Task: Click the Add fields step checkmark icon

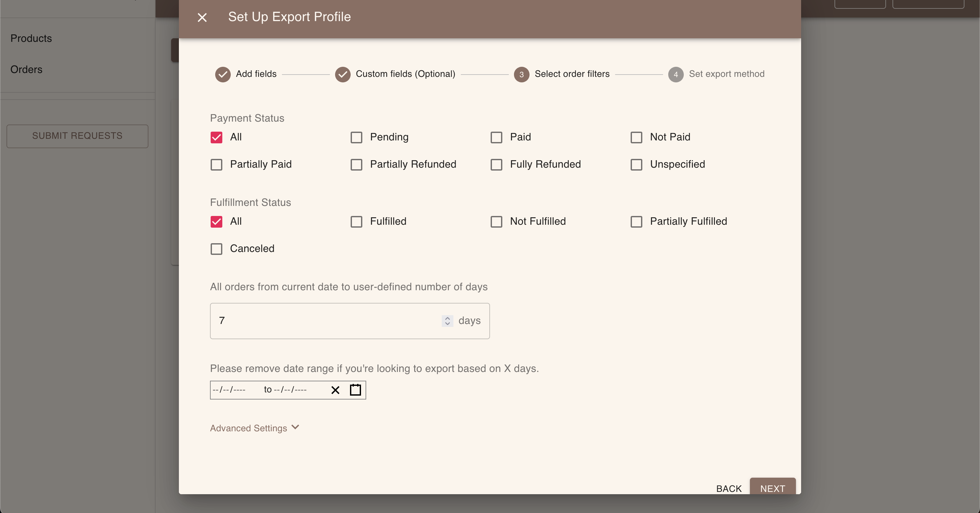Action: pos(223,74)
